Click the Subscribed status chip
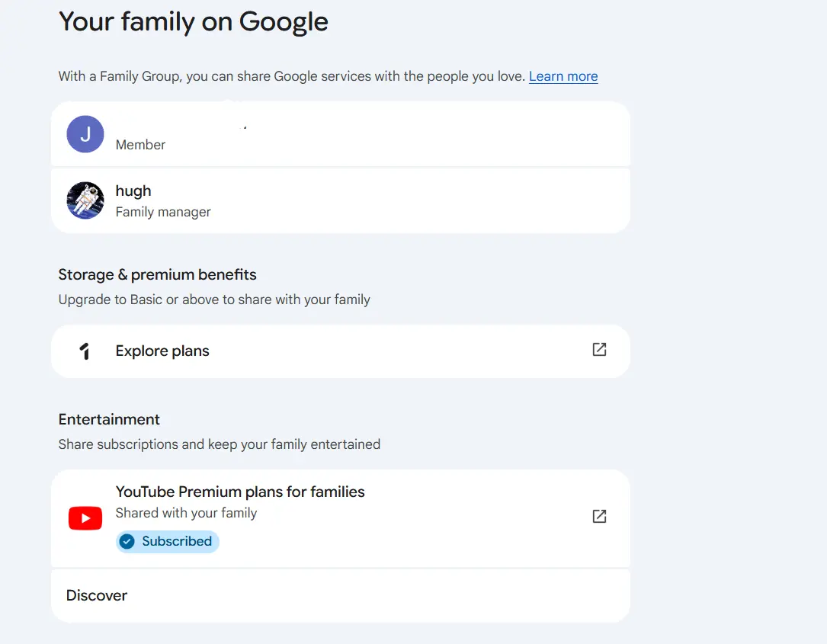Viewport: 827px width, 644px height. 167,542
